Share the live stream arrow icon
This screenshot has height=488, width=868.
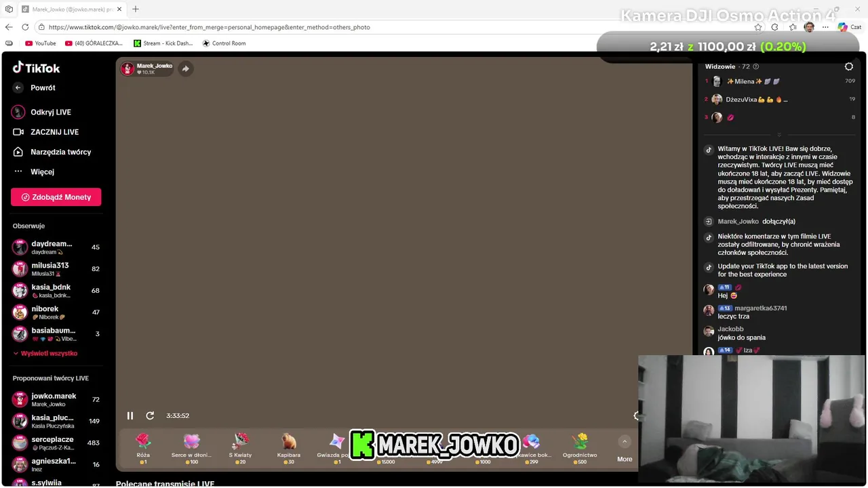tap(185, 68)
